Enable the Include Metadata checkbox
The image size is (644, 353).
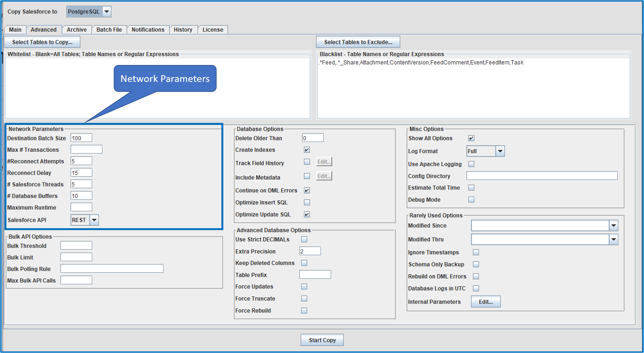[307, 176]
